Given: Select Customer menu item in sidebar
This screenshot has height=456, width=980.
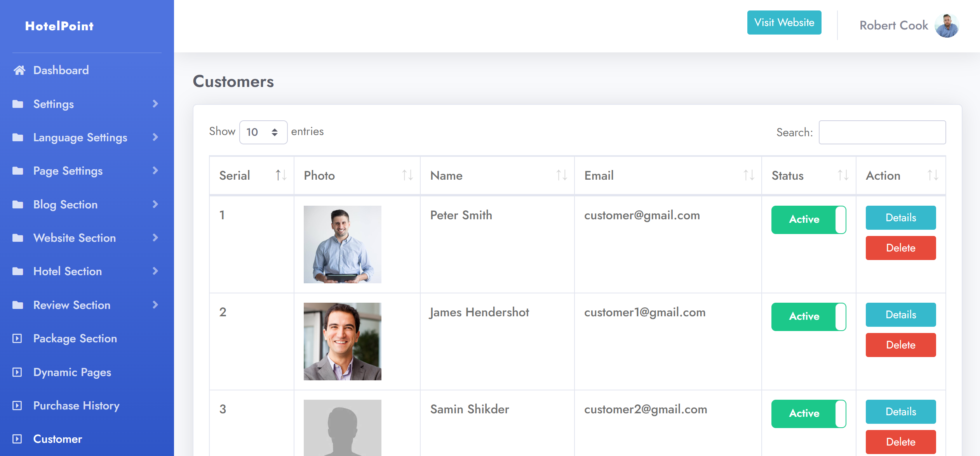Looking at the screenshot, I should (x=57, y=439).
